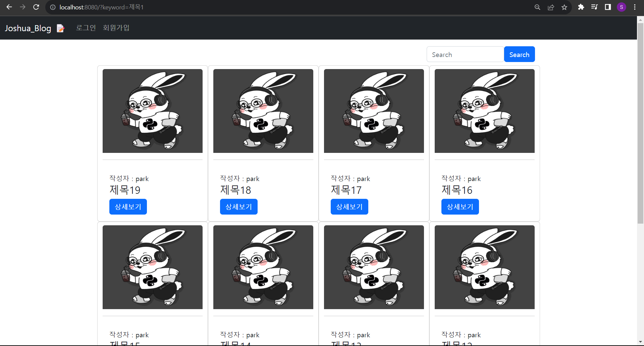Click 작성자 : park on 제목19 card
This screenshot has width=644, height=346.
(129, 179)
